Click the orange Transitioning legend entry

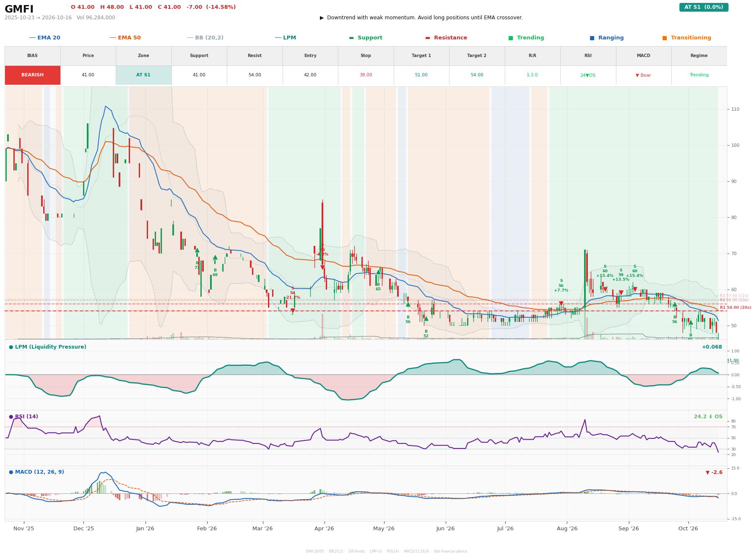(x=687, y=38)
